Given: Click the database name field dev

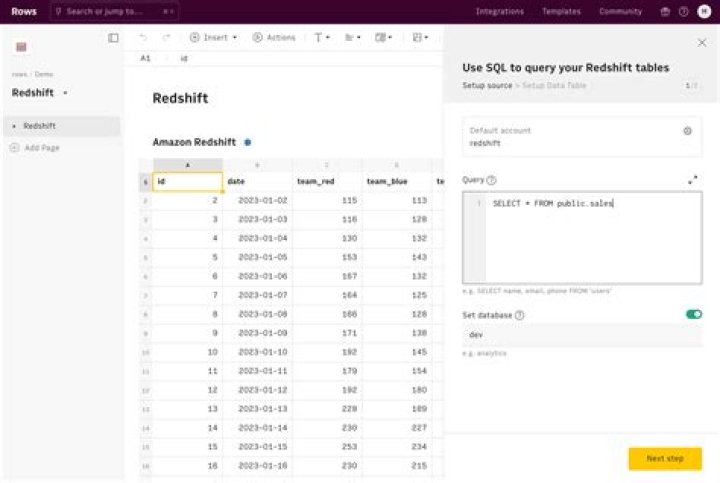Looking at the screenshot, I should (x=582, y=335).
